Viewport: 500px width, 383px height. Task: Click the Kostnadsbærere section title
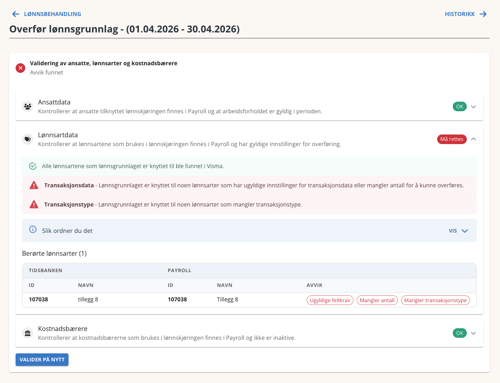[x=62, y=329]
